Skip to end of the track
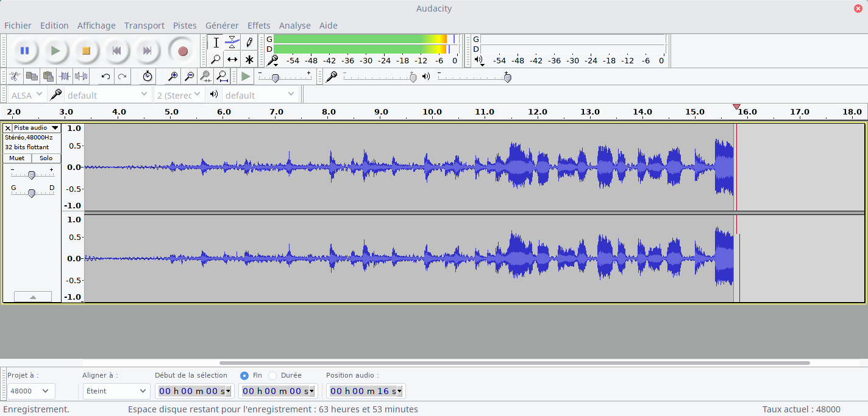 click(x=148, y=51)
